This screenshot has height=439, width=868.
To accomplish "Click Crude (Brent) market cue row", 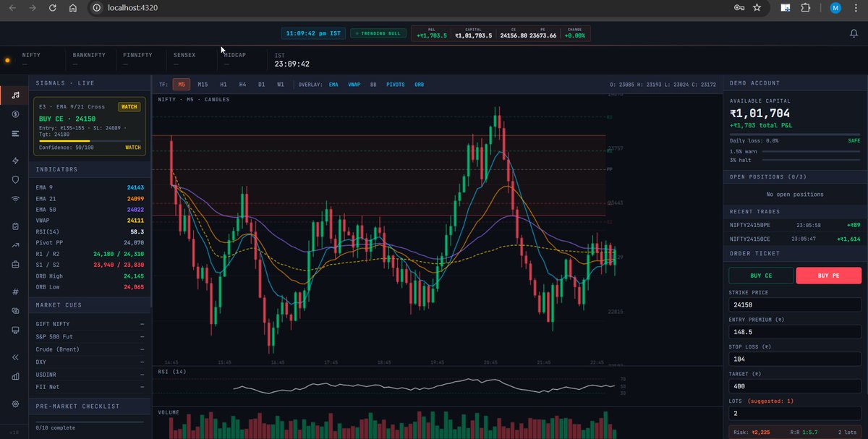I will [90, 349].
